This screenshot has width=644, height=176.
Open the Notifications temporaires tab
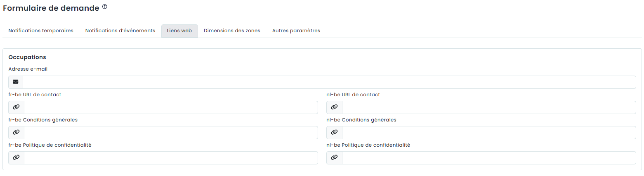(41, 31)
